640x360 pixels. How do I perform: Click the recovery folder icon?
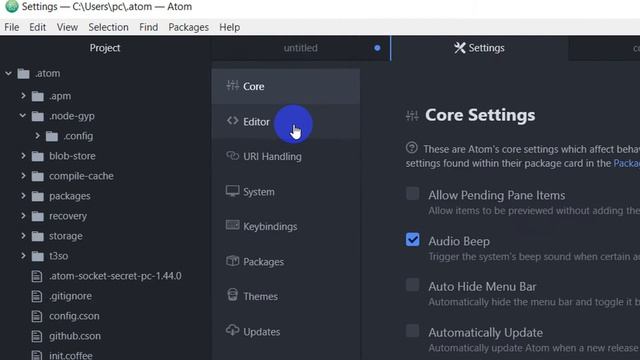(x=38, y=216)
